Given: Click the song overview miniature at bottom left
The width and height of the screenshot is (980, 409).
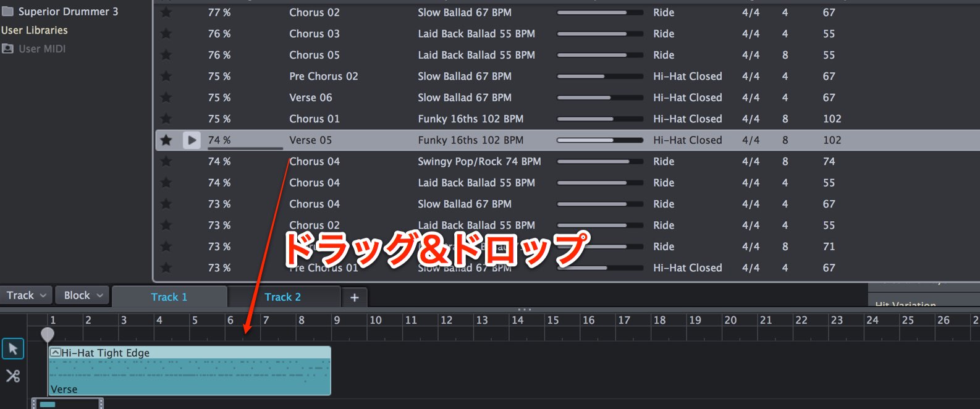Looking at the screenshot, I should [x=67, y=404].
